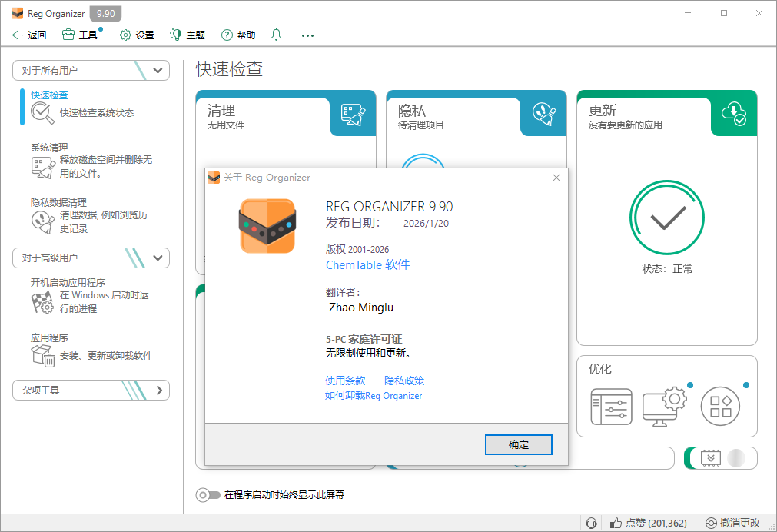Collapse the 对于所有用户 section
The width and height of the screenshot is (777, 532).
[158, 70]
